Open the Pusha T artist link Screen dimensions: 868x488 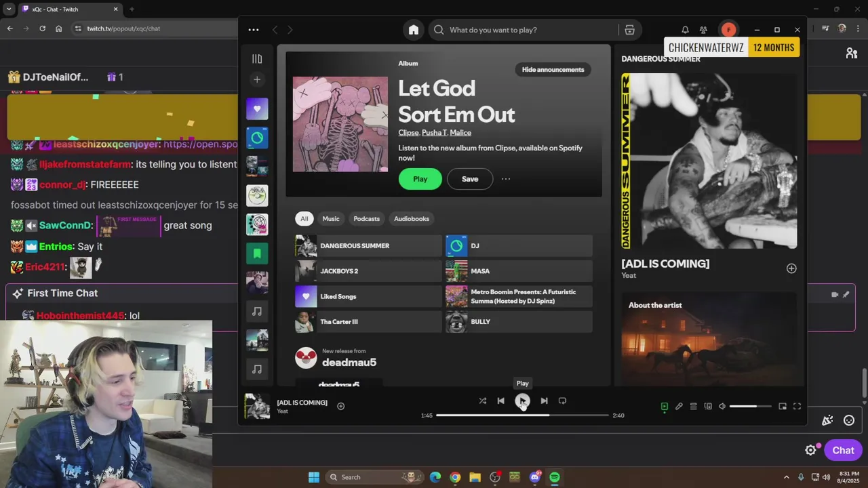click(x=434, y=133)
